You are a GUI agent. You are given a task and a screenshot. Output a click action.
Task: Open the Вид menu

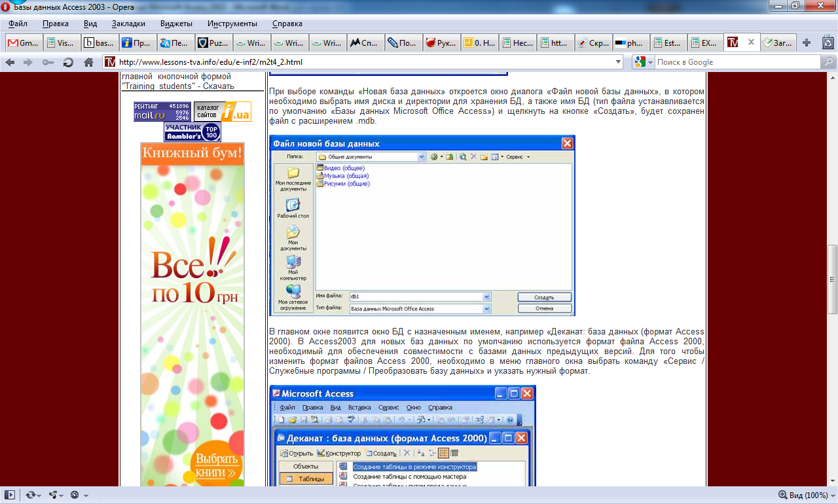point(90,24)
